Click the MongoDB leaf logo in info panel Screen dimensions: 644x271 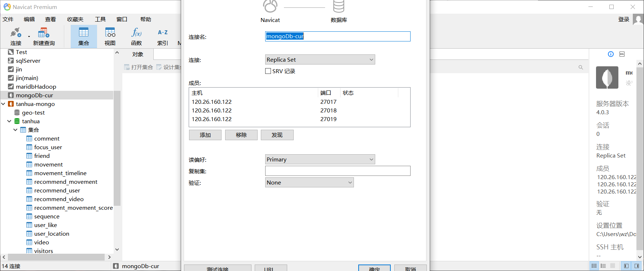(x=607, y=77)
